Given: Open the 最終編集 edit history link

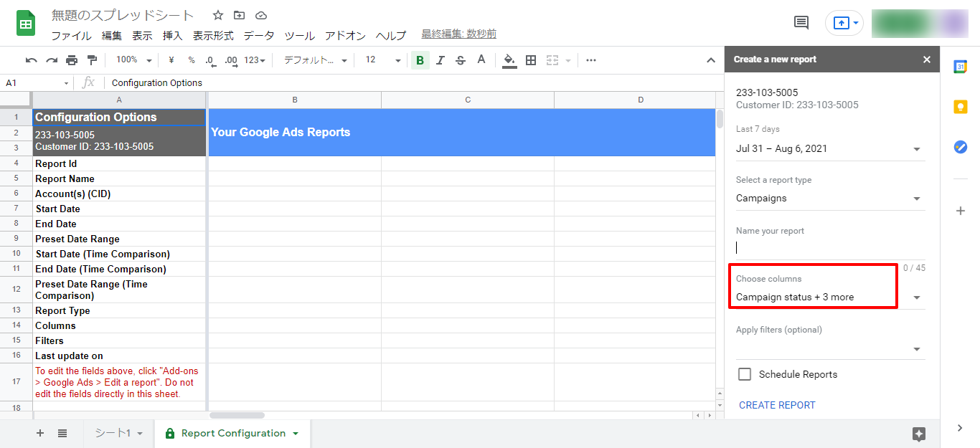Looking at the screenshot, I should (458, 34).
